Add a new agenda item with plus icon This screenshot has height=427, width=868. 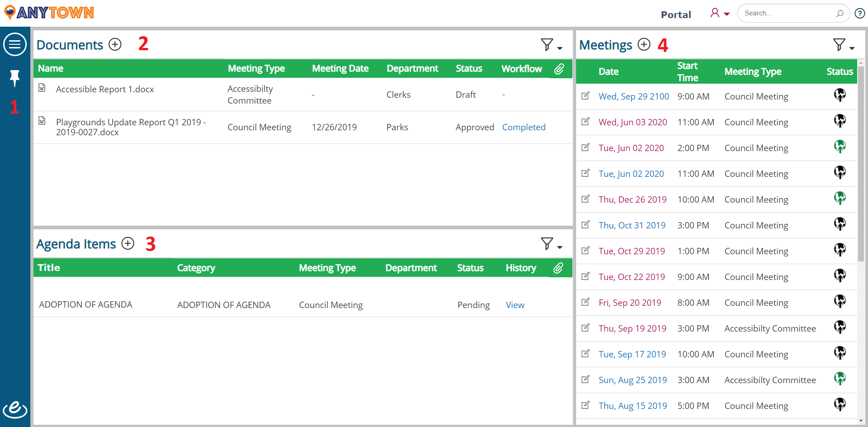click(128, 243)
